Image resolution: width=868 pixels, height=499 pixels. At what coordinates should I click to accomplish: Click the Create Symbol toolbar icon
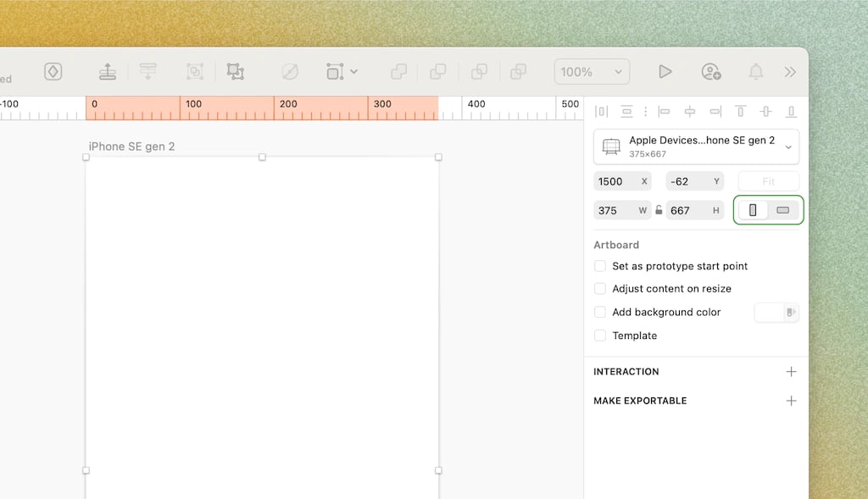(53, 71)
